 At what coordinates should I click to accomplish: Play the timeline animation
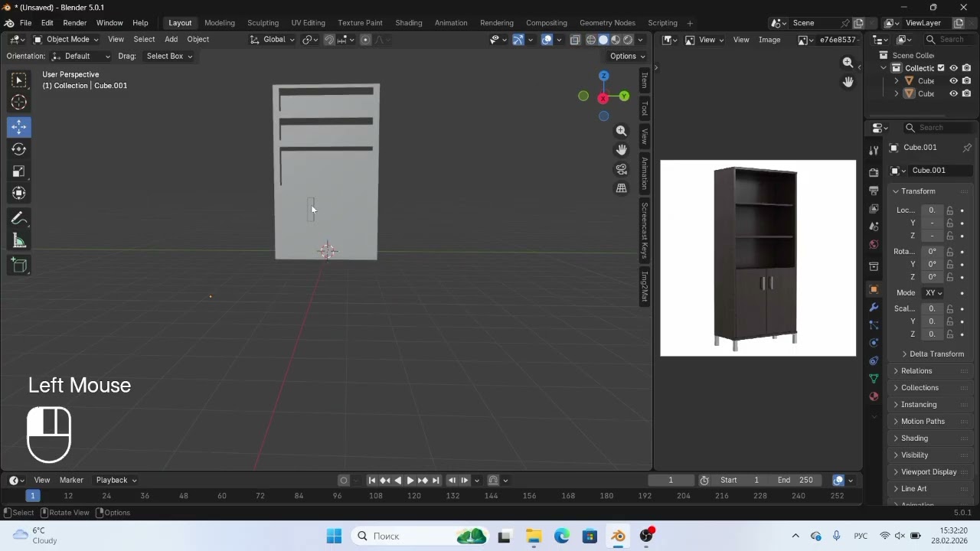coord(410,481)
